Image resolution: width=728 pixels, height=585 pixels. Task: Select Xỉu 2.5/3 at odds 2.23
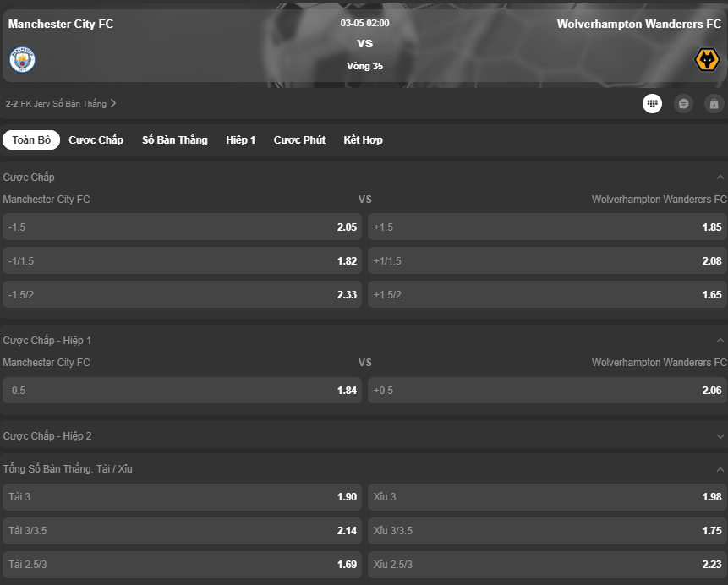click(x=547, y=565)
